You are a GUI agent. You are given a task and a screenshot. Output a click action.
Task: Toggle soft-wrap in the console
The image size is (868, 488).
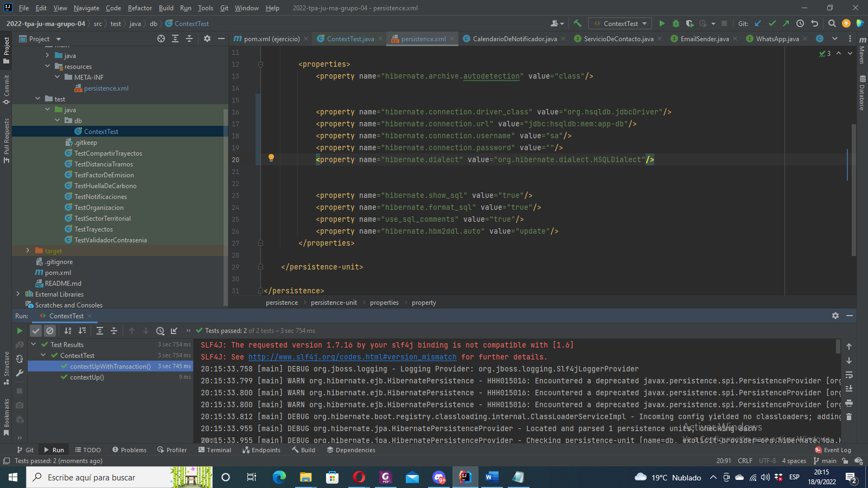[x=849, y=375]
